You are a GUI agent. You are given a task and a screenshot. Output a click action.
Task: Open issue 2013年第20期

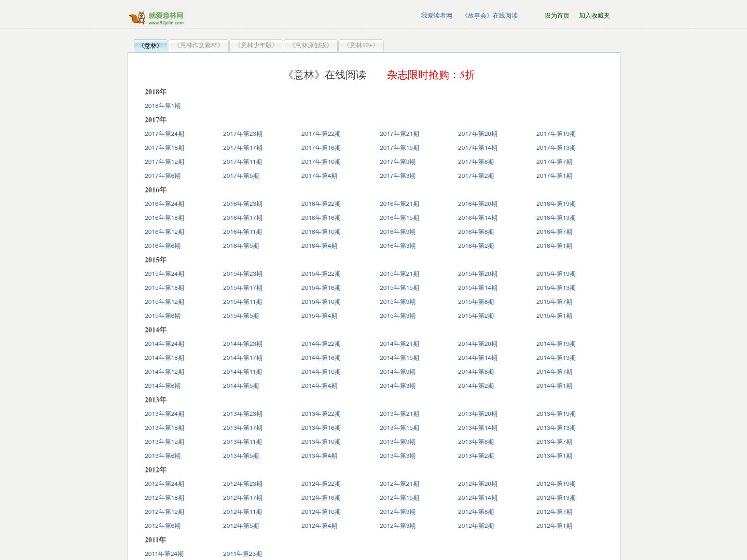(x=477, y=414)
